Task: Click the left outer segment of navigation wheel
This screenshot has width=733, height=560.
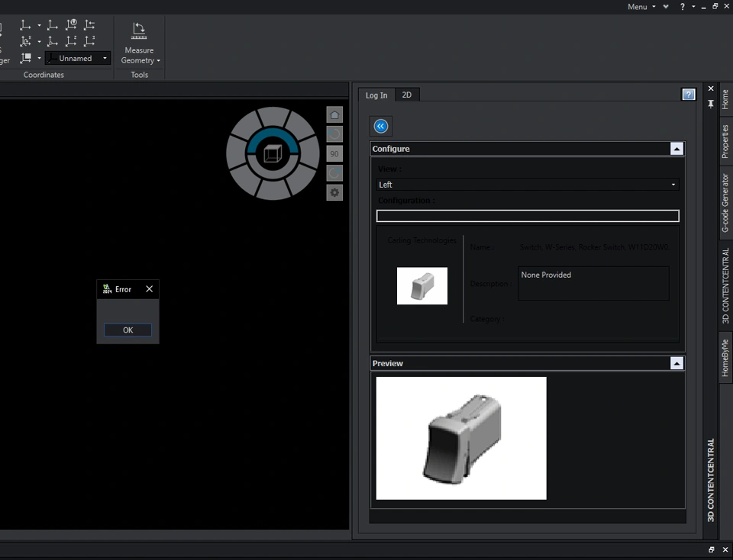Action: tap(236, 153)
